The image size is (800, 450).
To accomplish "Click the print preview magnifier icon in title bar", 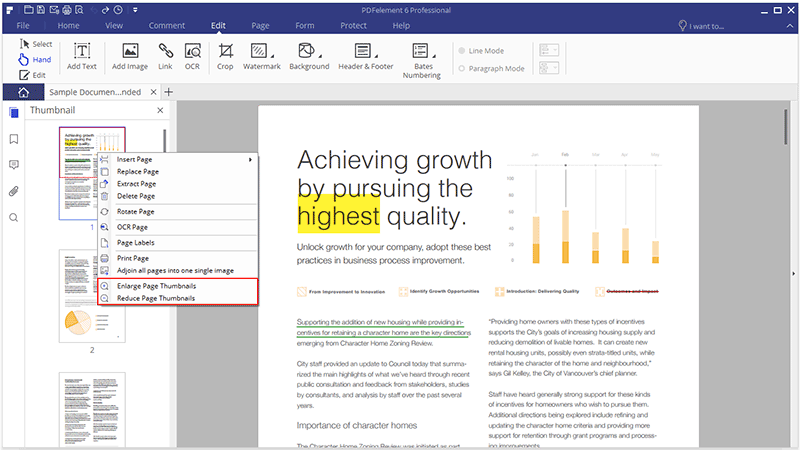I will pos(79,10).
